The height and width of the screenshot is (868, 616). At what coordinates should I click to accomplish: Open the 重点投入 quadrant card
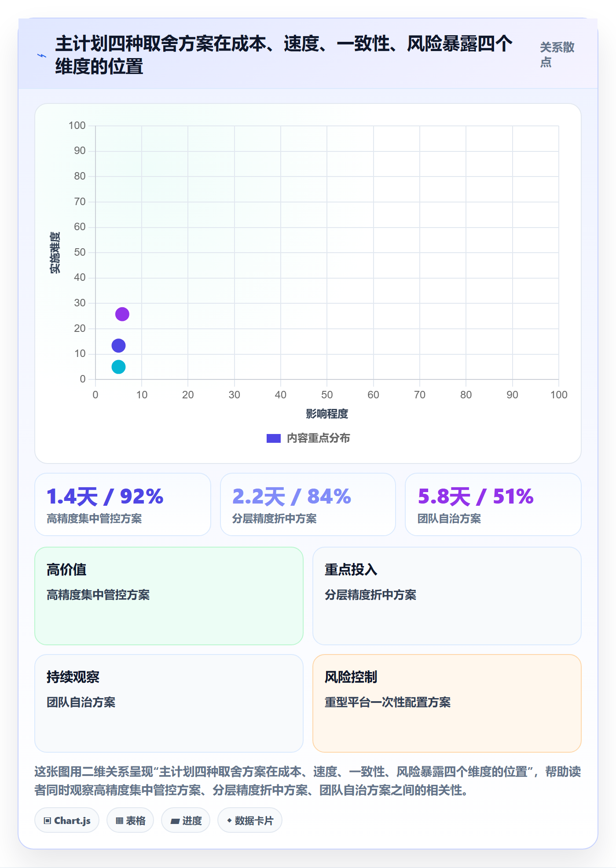coord(447,596)
